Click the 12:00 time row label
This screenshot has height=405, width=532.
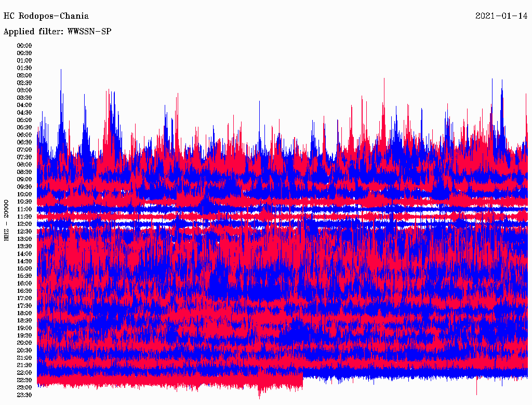tap(24, 224)
